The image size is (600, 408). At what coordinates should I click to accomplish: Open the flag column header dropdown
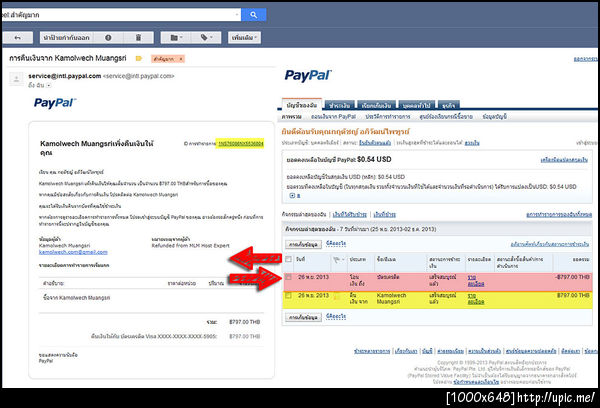coord(338,260)
